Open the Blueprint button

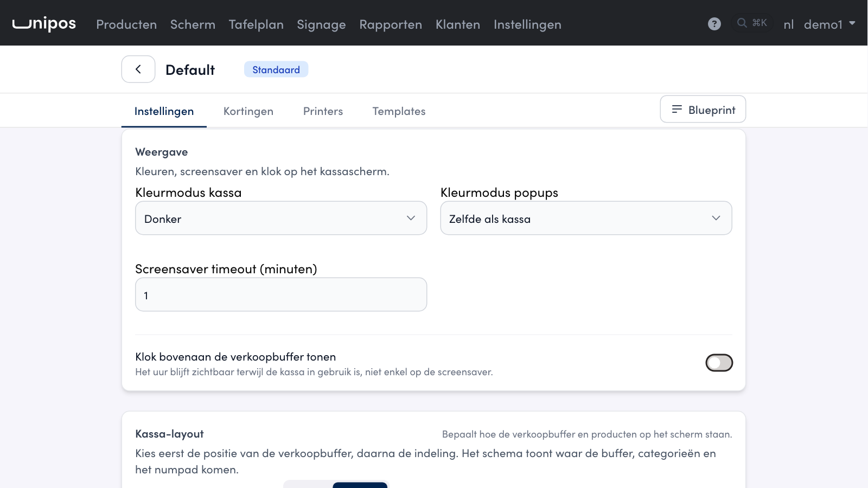click(x=703, y=110)
